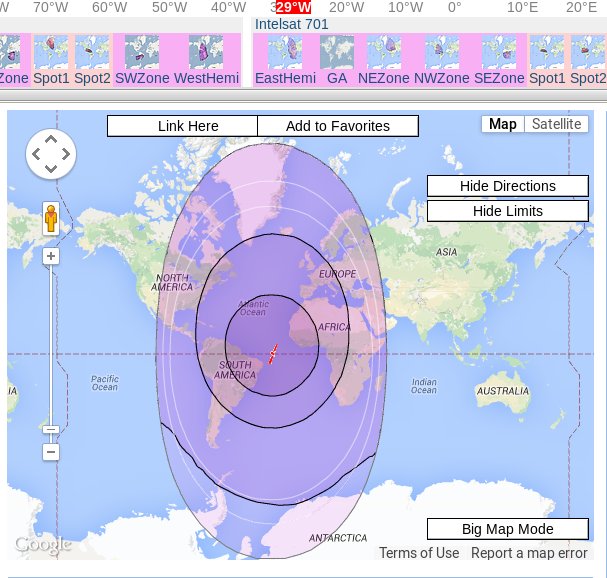The height and width of the screenshot is (578, 607).
Task: Click the Link Here button
Action: click(182, 126)
